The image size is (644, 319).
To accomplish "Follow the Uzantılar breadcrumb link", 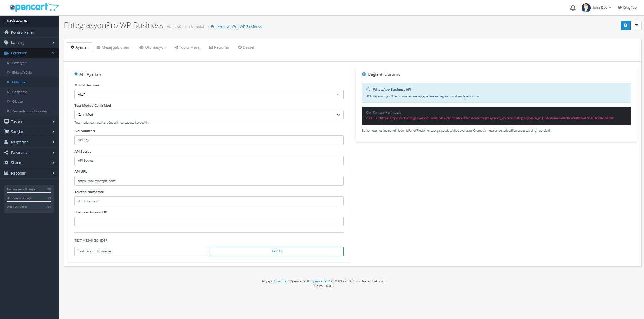I will (x=197, y=27).
